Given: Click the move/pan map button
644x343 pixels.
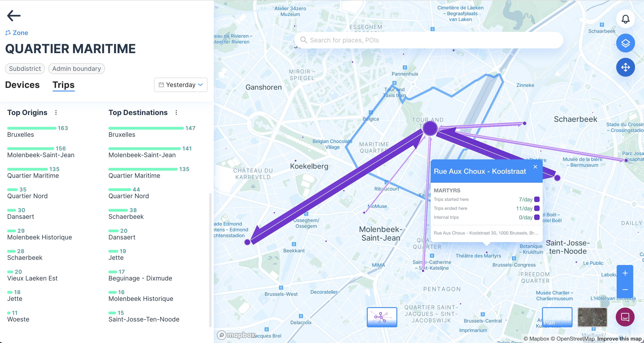Looking at the screenshot, I should click(x=625, y=67).
